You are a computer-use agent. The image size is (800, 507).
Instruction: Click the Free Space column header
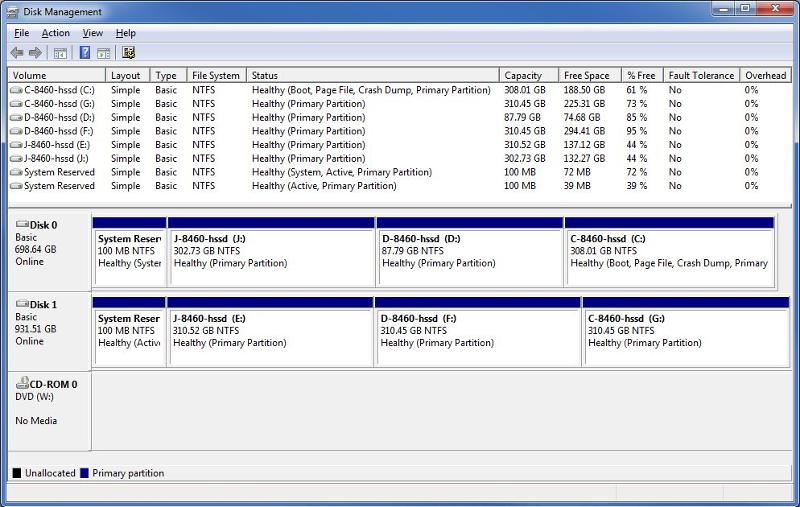pos(590,75)
